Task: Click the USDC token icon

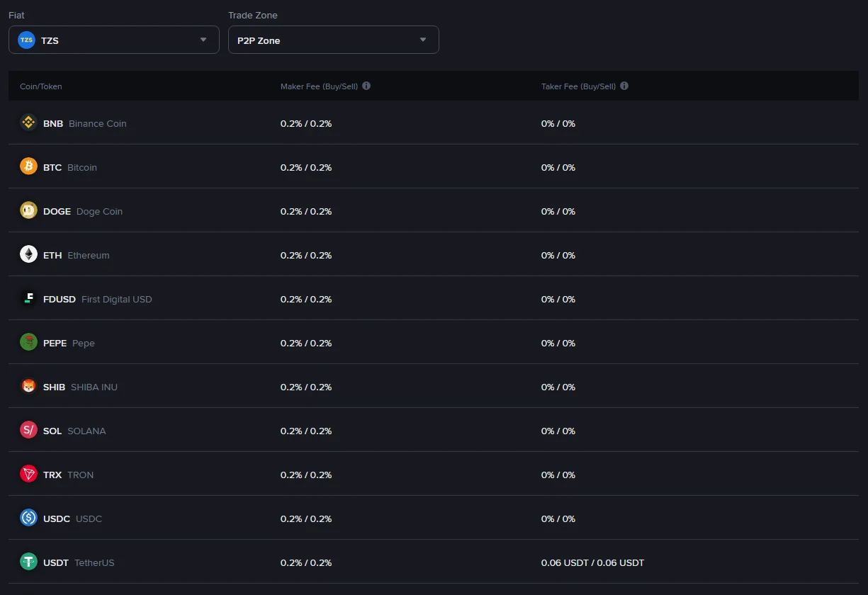Action: pos(28,518)
